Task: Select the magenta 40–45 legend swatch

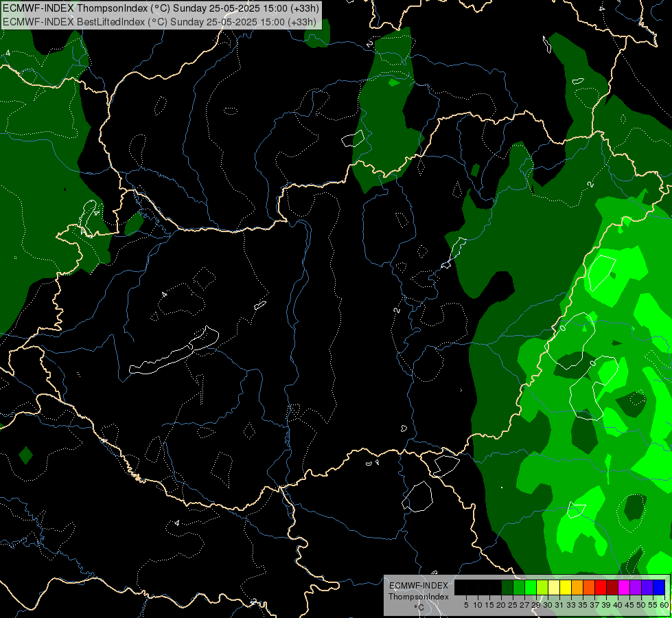Action: coord(624,587)
